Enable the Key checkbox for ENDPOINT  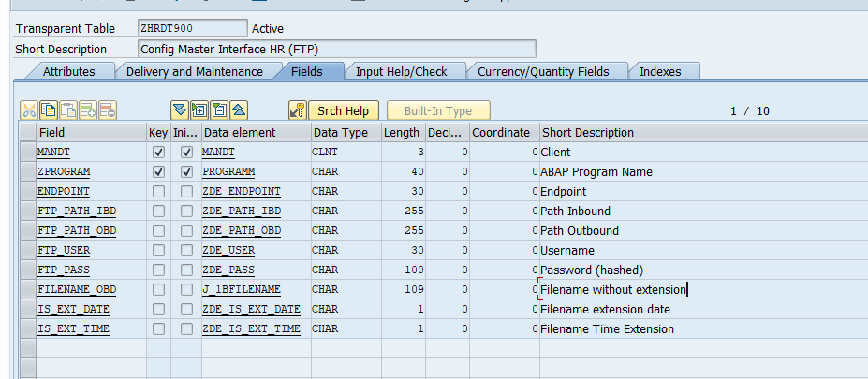(158, 191)
